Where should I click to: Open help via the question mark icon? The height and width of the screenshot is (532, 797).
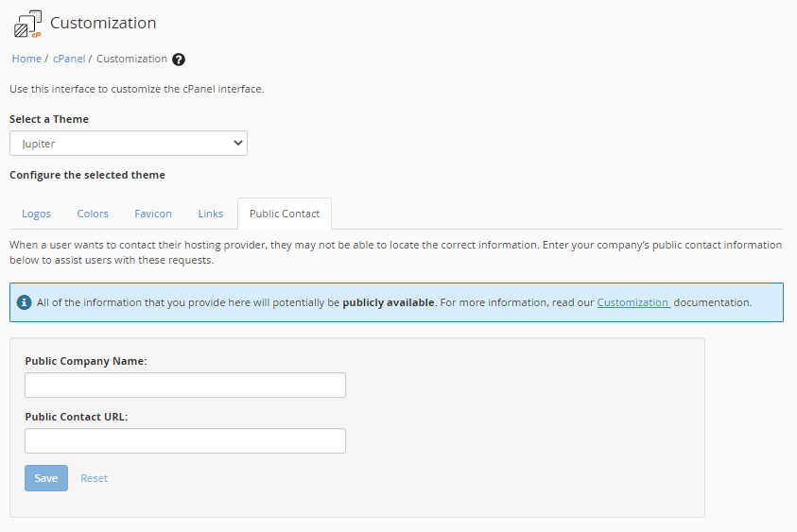[179, 59]
